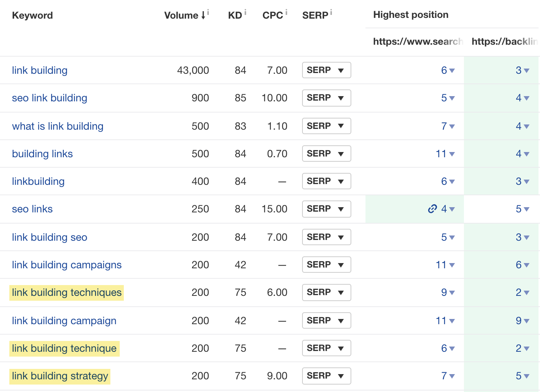Expand position history for link building position 6
This screenshot has width=540, height=392.
tap(451, 71)
